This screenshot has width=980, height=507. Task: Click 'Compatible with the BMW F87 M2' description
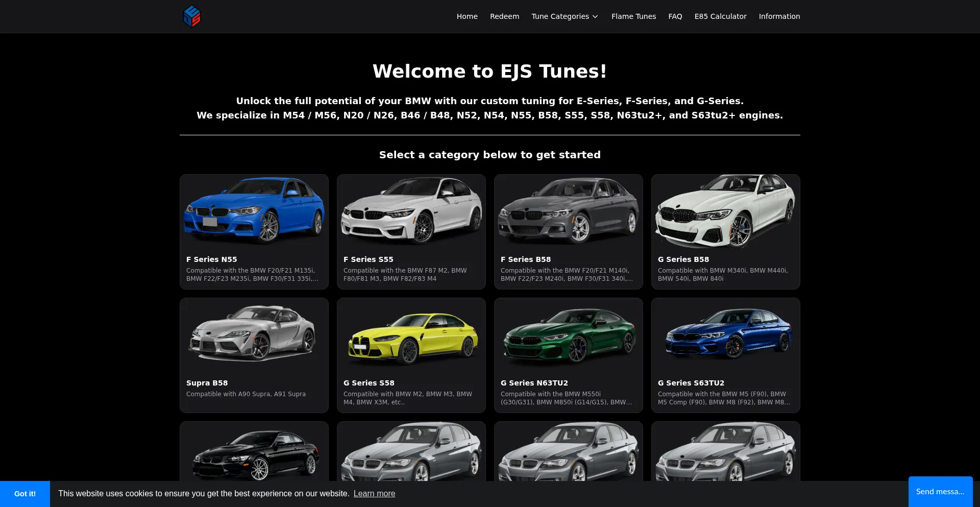tap(405, 275)
